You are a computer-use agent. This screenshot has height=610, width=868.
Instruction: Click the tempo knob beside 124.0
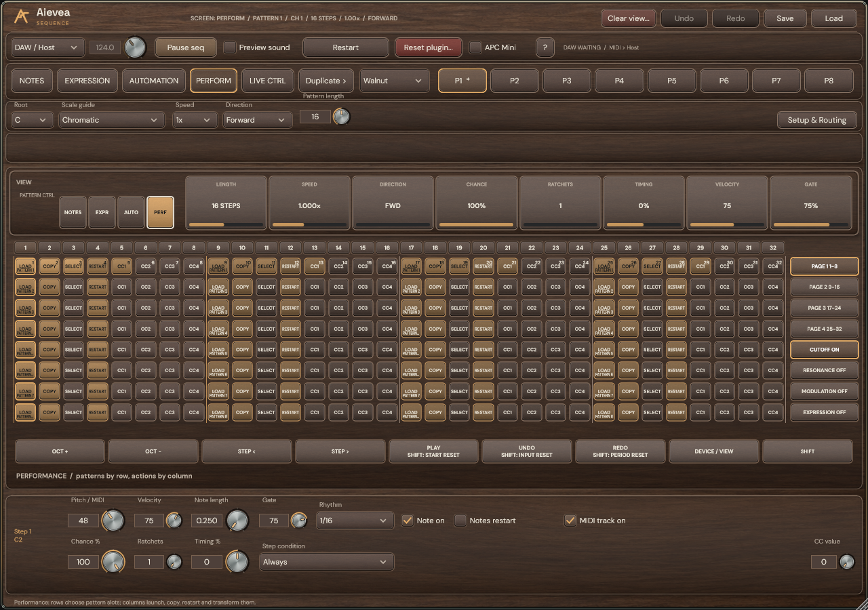[x=136, y=47]
